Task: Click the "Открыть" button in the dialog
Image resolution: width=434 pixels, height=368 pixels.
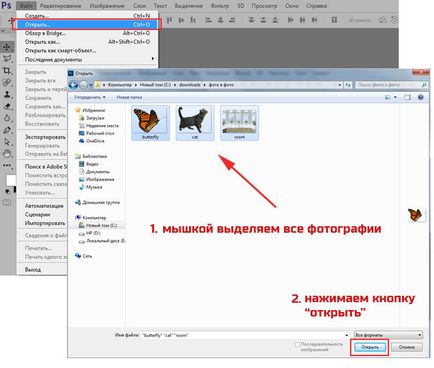Action: tap(370, 347)
